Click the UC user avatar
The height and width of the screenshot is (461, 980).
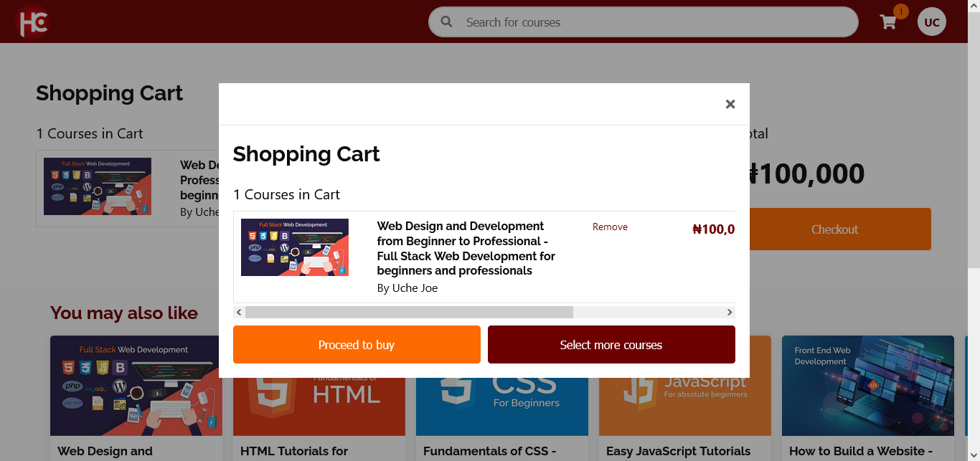tap(931, 22)
